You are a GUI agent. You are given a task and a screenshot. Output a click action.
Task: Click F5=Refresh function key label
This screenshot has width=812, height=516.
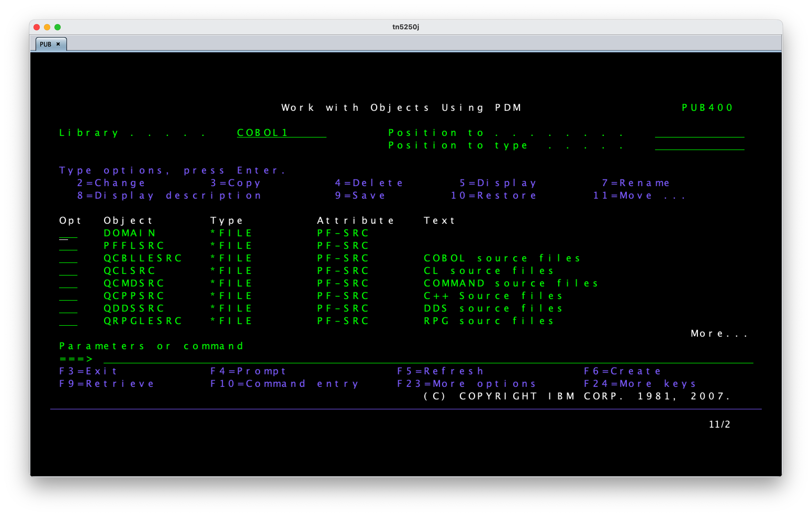tap(440, 371)
